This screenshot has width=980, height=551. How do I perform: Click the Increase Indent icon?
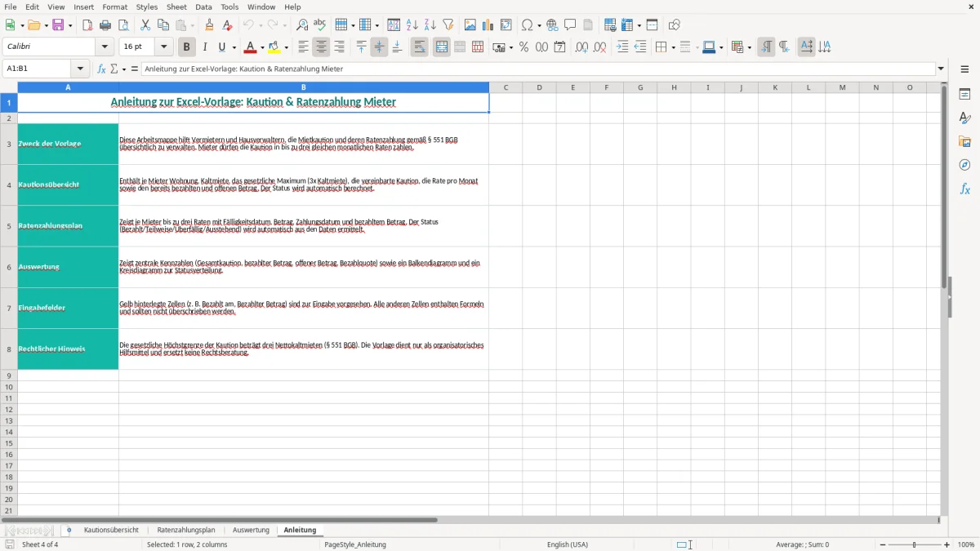[622, 47]
